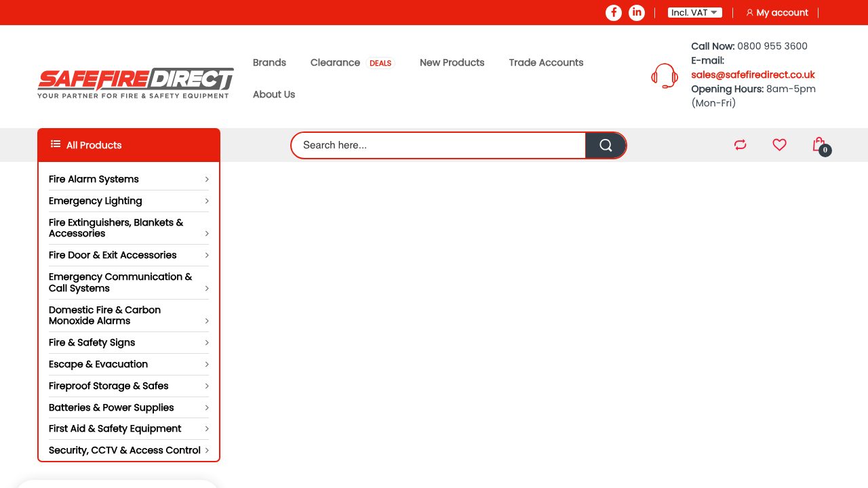Open Fire Door & Exit Accessories category
The width and height of the screenshot is (868, 488).
(113, 255)
